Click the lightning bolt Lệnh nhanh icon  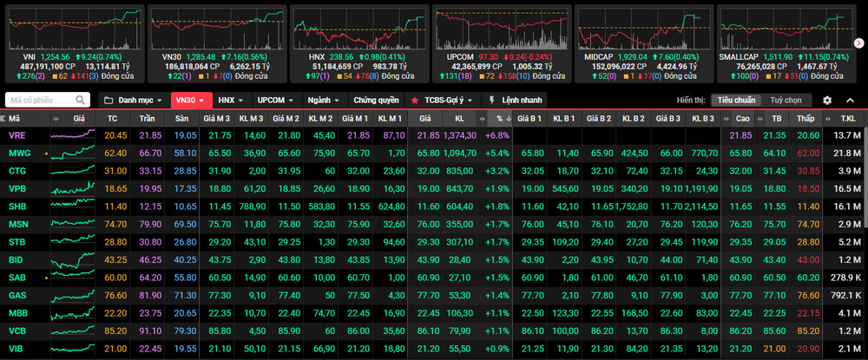coord(493,100)
